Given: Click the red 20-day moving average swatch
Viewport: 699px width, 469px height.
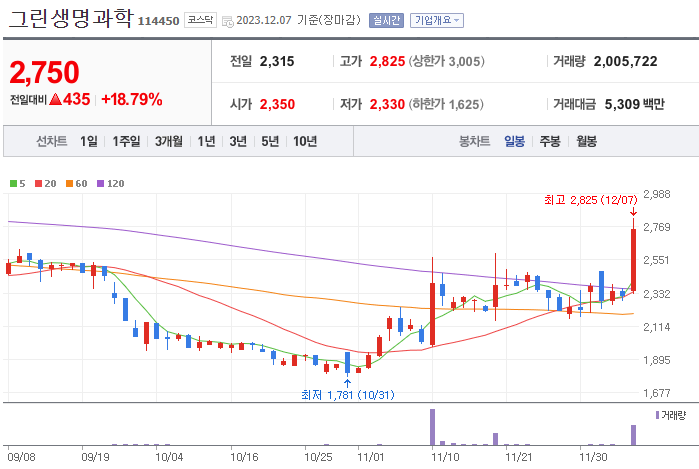Looking at the screenshot, I should (38, 184).
